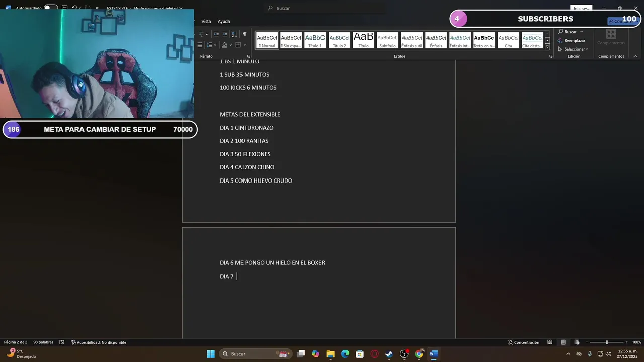Image resolution: width=644 pixels, height=362 pixels.
Task: Apply the Subtítulo style
Action: 387,40
